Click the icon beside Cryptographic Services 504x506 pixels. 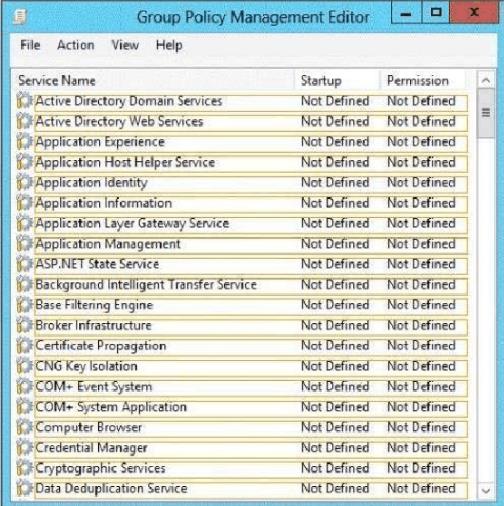25,468
